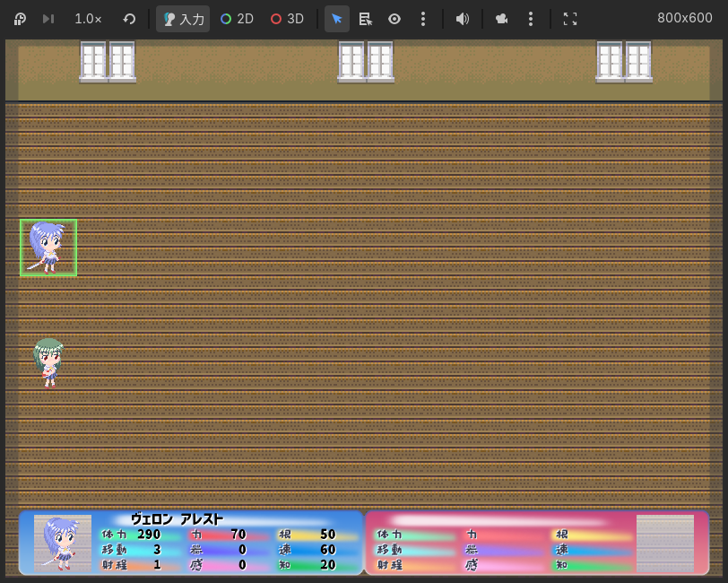Click the character portrait in blue panel

coord(62,544)
